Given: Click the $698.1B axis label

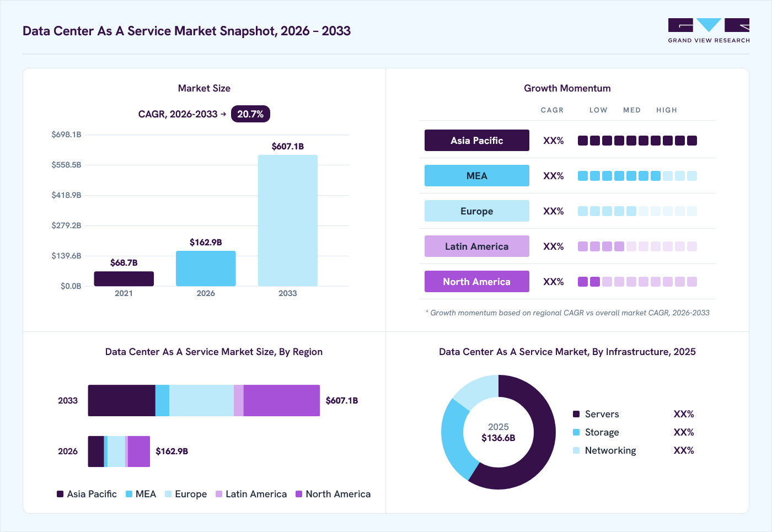Looking at the screenshot, I should (x=66, y=135).
